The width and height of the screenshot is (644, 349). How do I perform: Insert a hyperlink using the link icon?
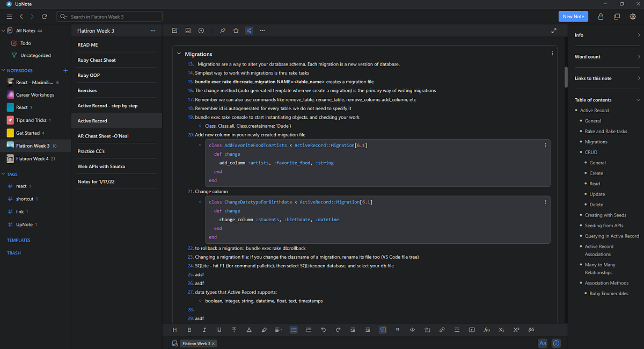point(442,330)
